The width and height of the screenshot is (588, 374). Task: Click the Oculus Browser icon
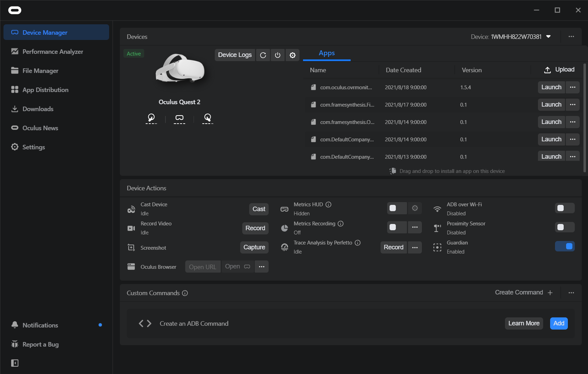pyautogui.click(x=131, y=267)
